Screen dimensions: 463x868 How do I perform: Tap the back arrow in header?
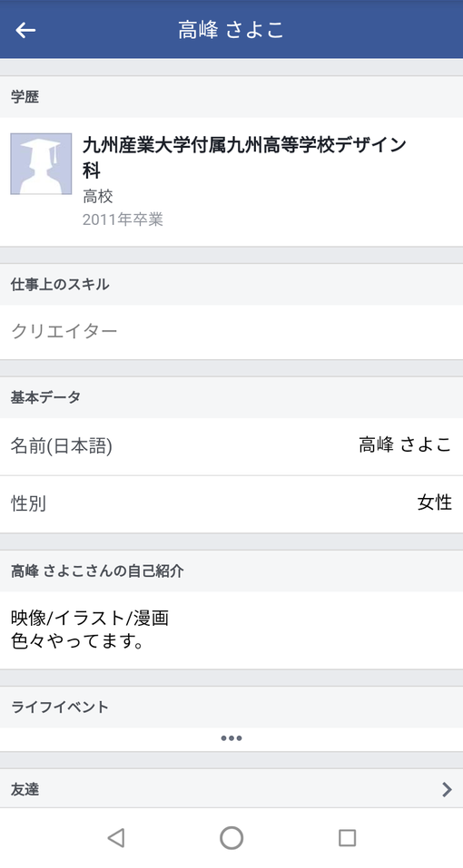coord(25,30)
